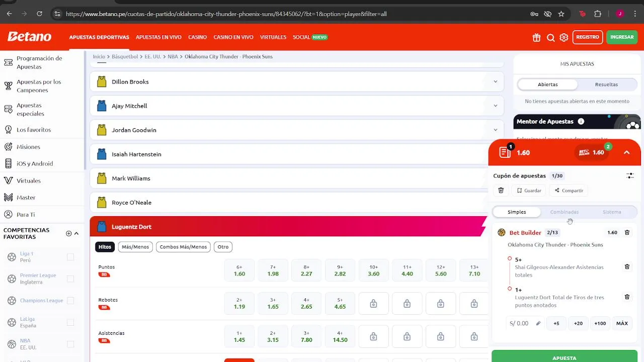Open the settings gear in Betano header
Image resolution: width=644 pixels, height=362 pixels.
564,37
